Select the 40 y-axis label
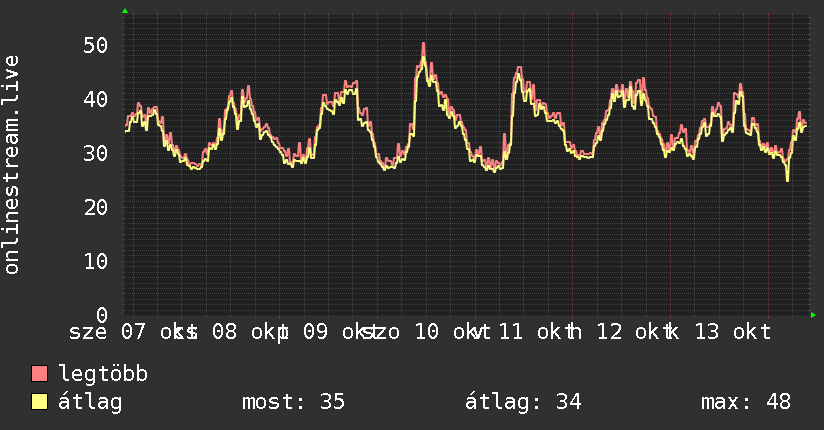 click(x=96, y=99)
